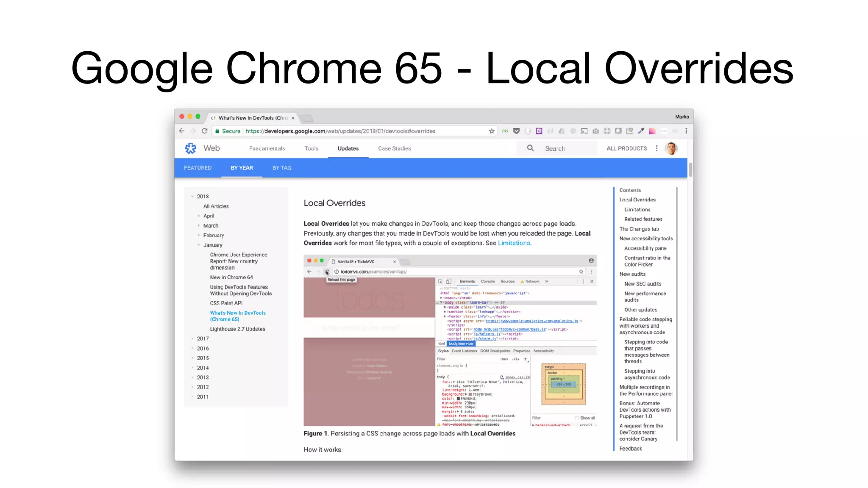Open Using DevTools Features Without Opening article
This screenshot has height=488, width=868.
coord(241,290)
